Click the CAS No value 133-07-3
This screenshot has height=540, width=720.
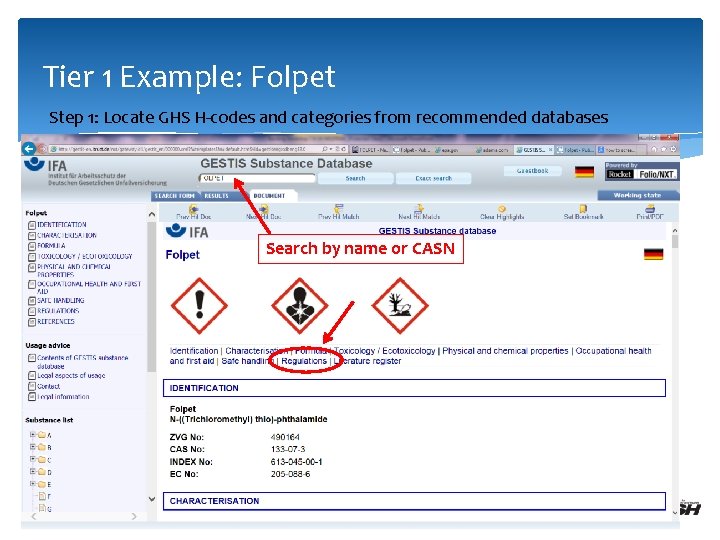coord(288,449)
